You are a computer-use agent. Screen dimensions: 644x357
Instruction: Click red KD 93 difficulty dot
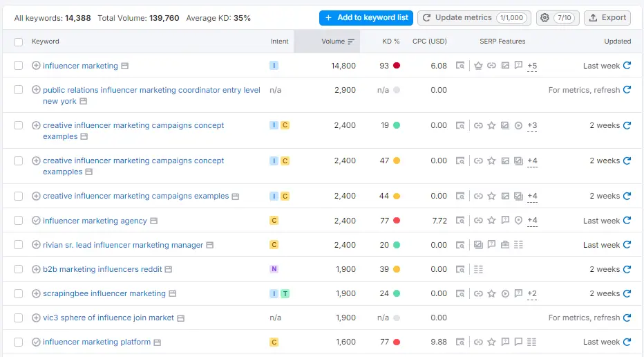coord(397,66)
